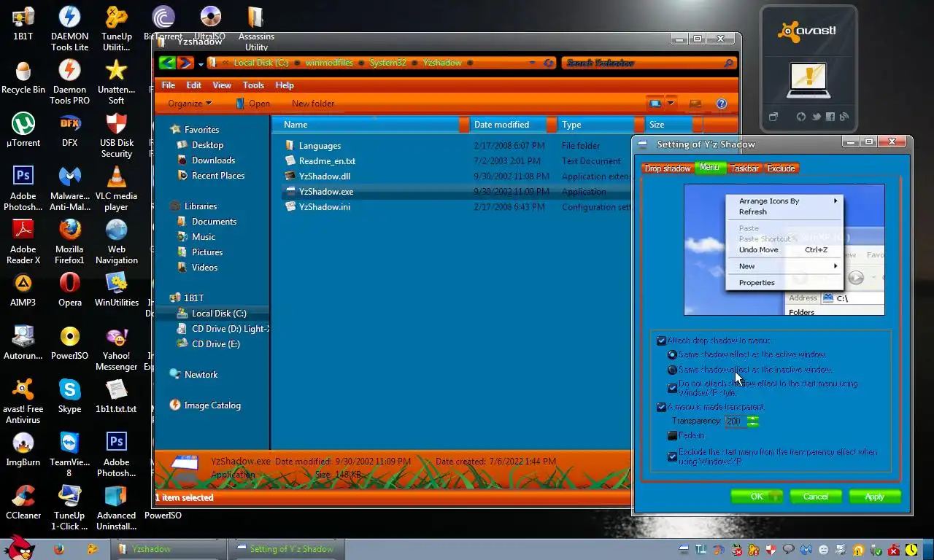Image resolution: width=934 pixels, height=560 pixels.
Task: Toggle 'A menu is made transparent' checkbox
Action: click(x=661, y=408)
